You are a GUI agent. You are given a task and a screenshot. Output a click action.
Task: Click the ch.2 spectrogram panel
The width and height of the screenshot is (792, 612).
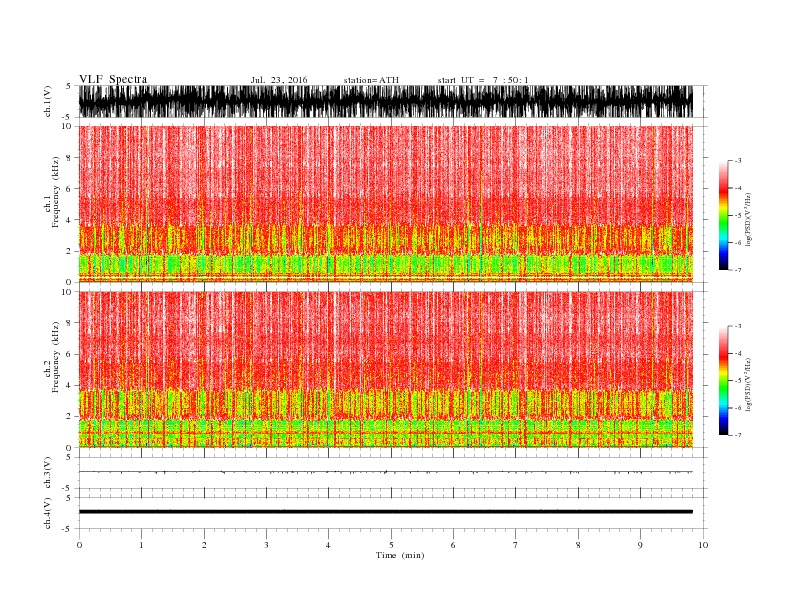tap(386, 370)
